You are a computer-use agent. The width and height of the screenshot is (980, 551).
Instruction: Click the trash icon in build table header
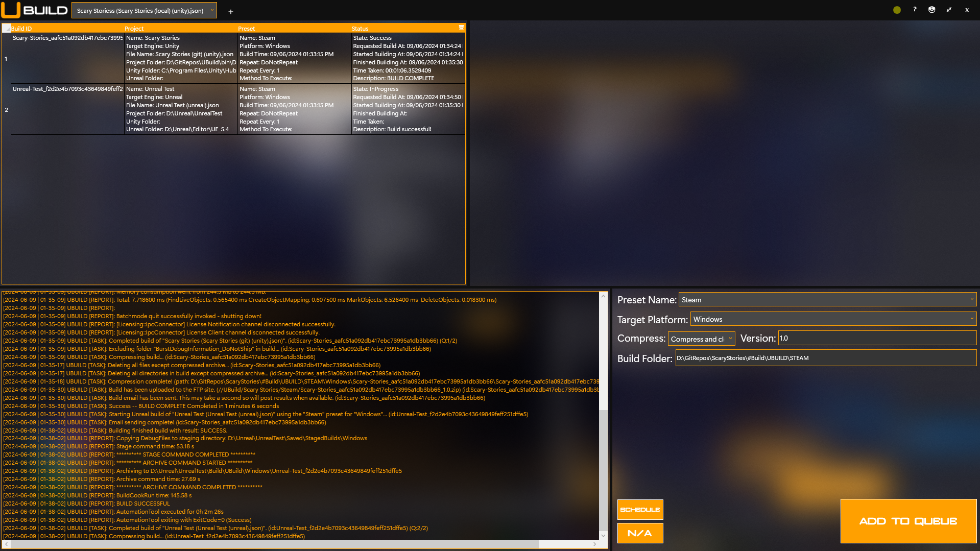point(461,28)
